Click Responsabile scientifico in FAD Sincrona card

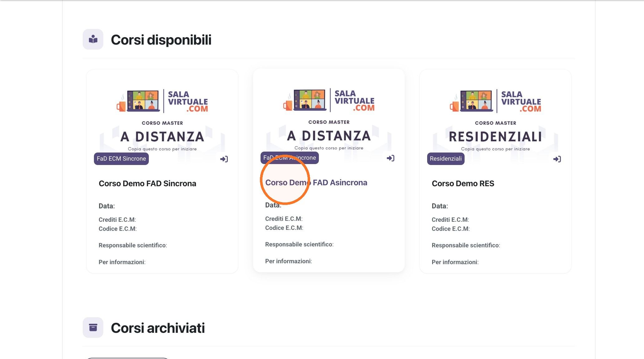pos(133,245)
